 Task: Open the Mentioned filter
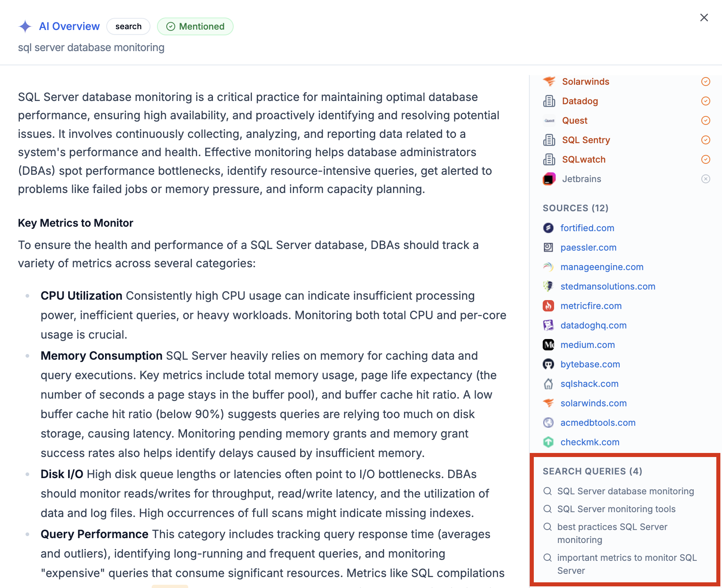(x=195, y=26)
